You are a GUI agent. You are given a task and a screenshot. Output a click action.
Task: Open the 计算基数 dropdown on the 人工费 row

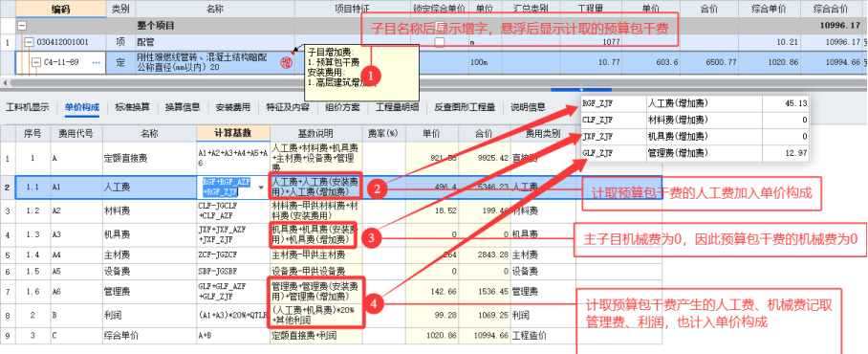tap(261, 188)
